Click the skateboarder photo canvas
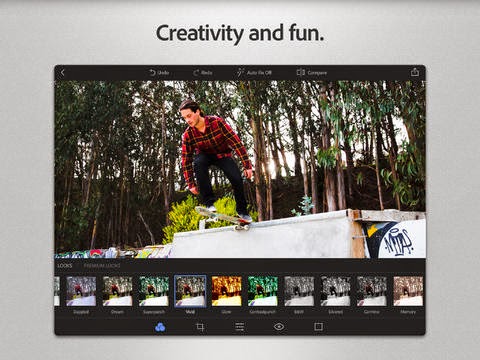Viewport: 480px width, 360px height. tap(240, 169)
